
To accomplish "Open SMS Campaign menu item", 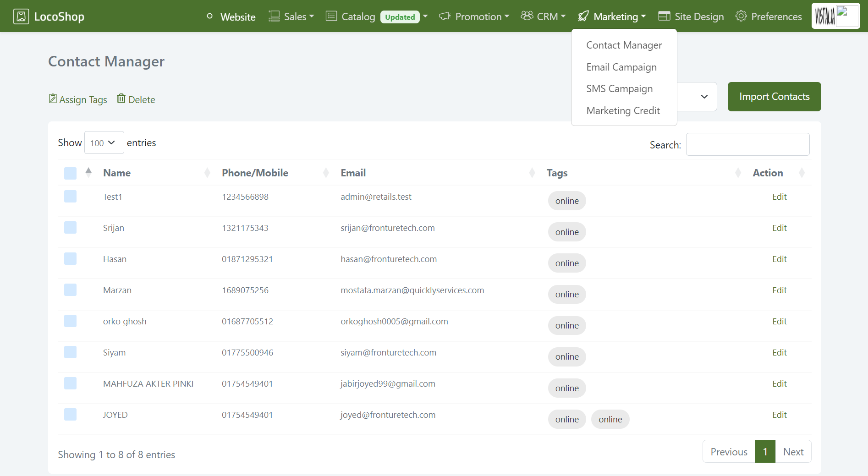I will coord(620,89).
